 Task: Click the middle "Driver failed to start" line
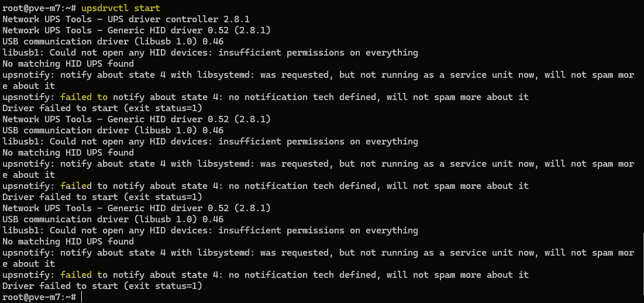[x=102, y=197]
